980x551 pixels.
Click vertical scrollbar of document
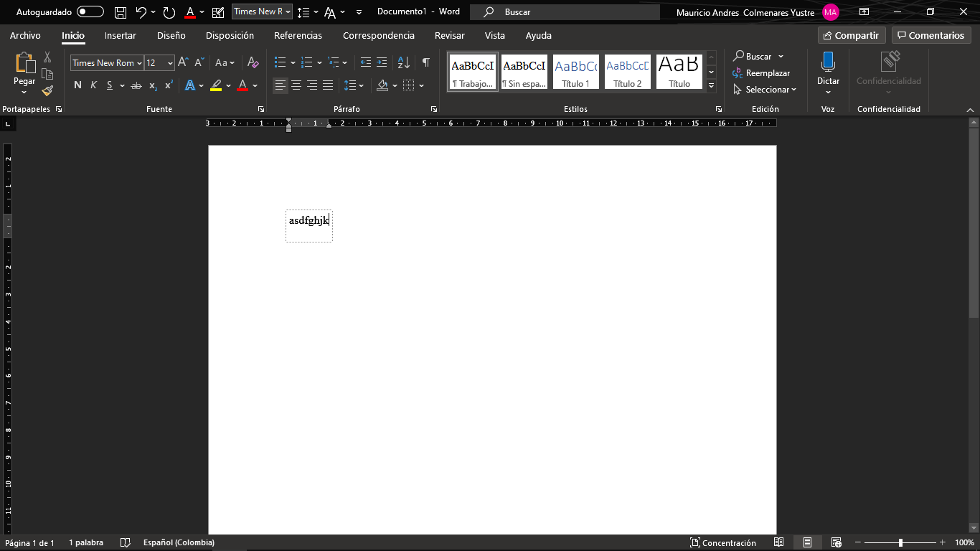[x=974, y=222]
